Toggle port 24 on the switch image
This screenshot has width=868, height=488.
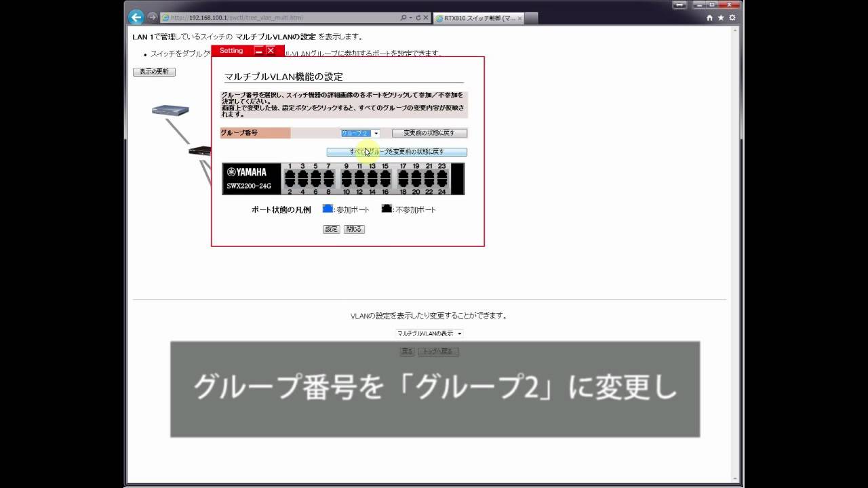[441, 183]
